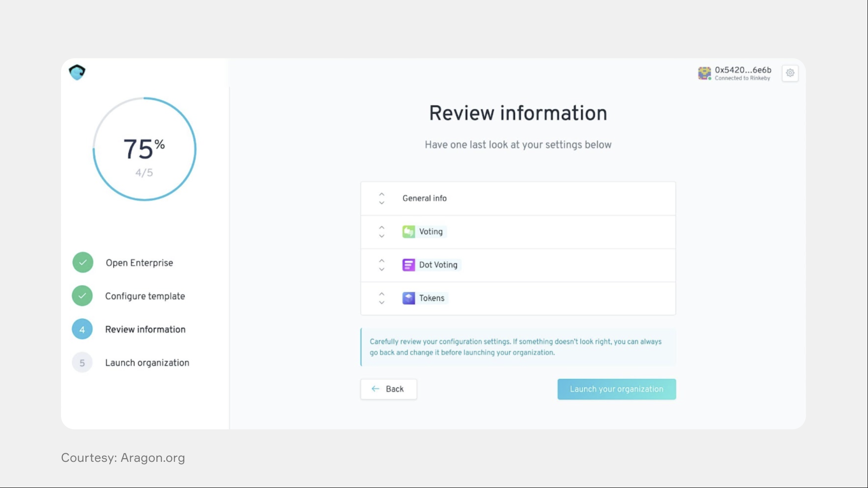This screenshot has height=488, width=868.
Task: Click 'Have one last look' subtitle
Action: [518, 145]
